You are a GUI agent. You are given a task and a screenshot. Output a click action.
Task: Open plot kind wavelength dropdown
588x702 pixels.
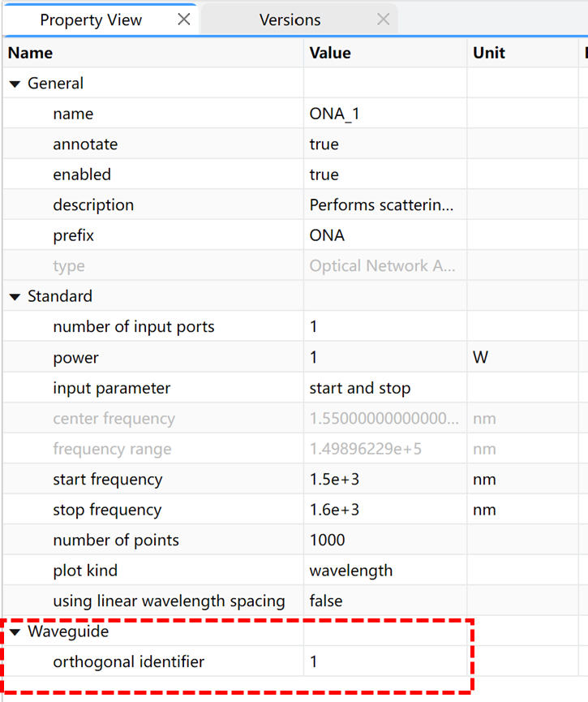(385, 571)
